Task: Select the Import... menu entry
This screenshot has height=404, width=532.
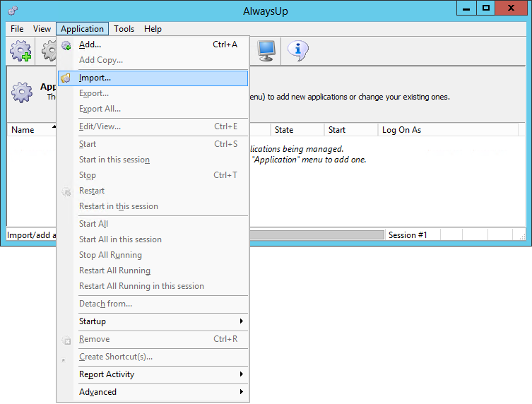Action: (153, 78)
